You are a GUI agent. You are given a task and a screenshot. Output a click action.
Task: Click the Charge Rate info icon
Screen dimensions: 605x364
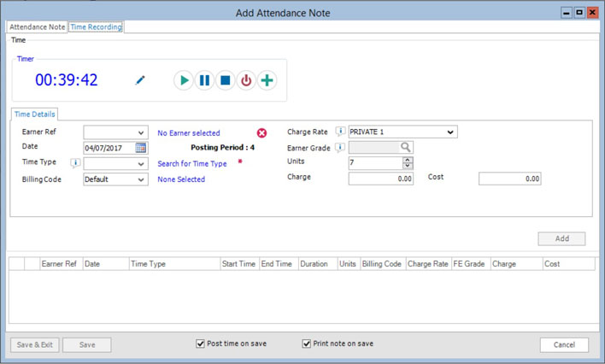340,132
